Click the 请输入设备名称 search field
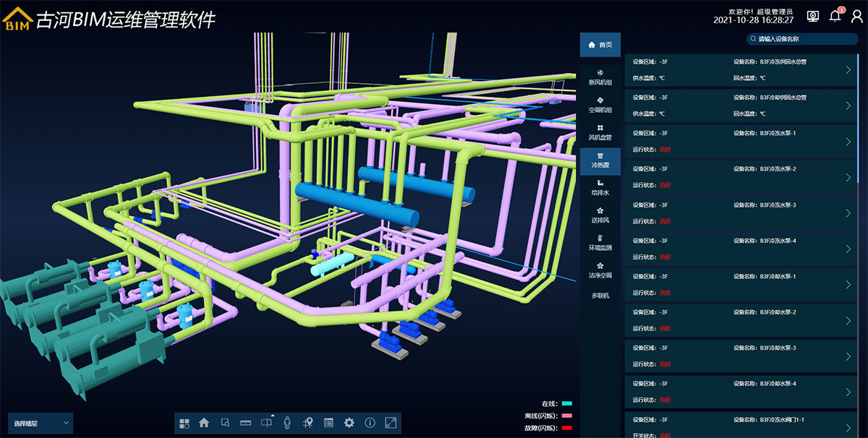868x438 pixels. click(803, 39)
